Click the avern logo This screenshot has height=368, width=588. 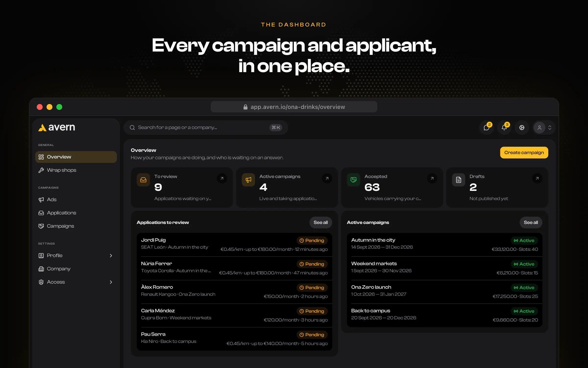pos(57,127)
